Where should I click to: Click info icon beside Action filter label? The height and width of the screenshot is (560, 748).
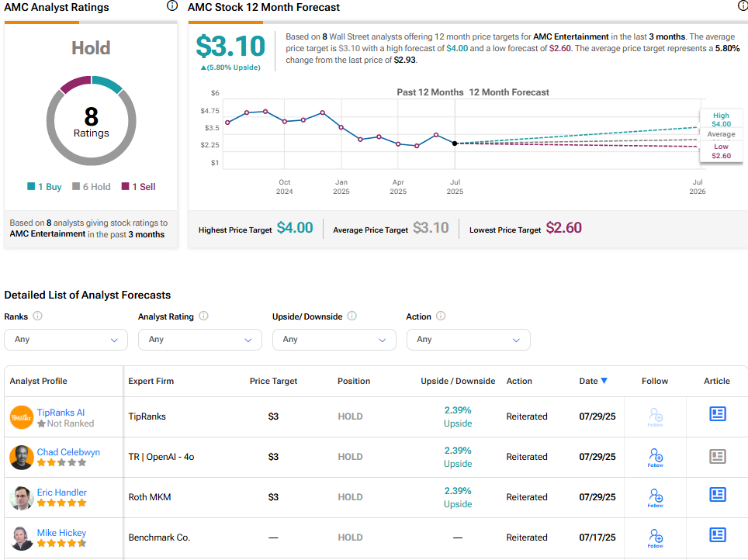coord(441,316)
